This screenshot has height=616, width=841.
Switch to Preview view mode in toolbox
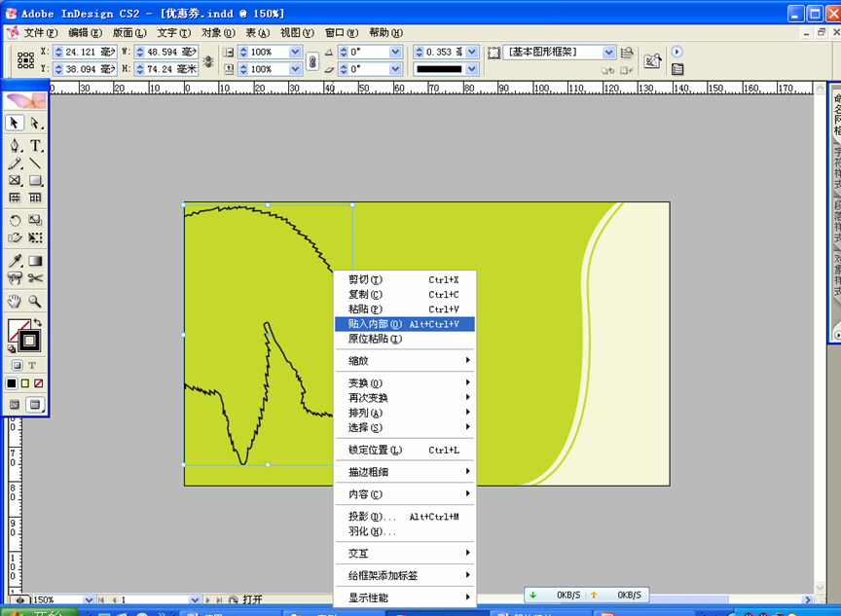(x=35, y=404)
